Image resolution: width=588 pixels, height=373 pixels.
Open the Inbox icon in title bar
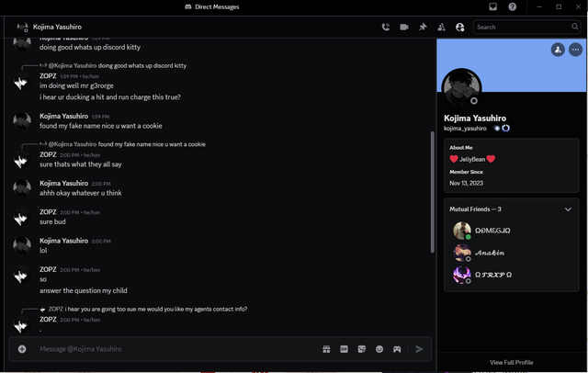point(492,6)
